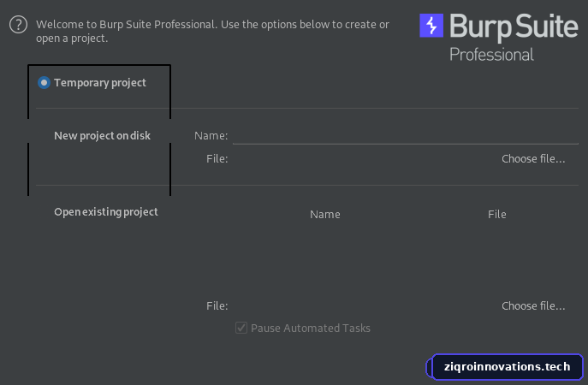The height and width of the screenshot is (385, 588).
Task: Click the Professional label under the logo
Action: [x=491, y=55]
